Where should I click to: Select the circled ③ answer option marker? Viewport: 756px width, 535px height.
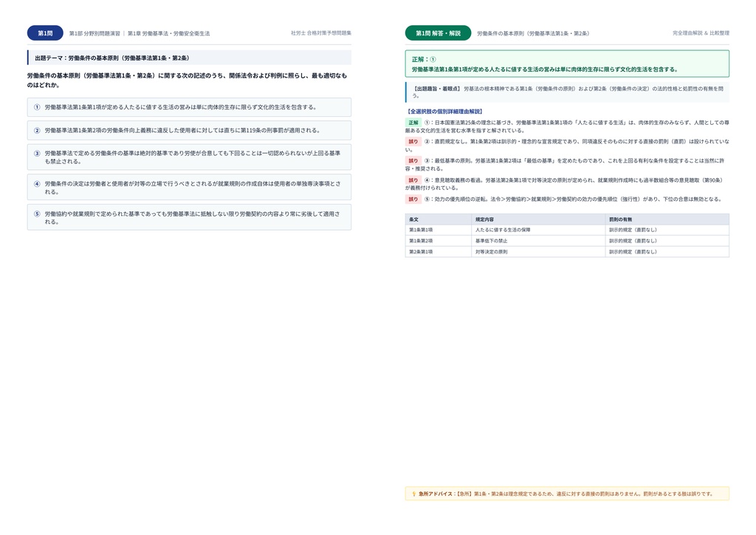click(x=37, y=154)
